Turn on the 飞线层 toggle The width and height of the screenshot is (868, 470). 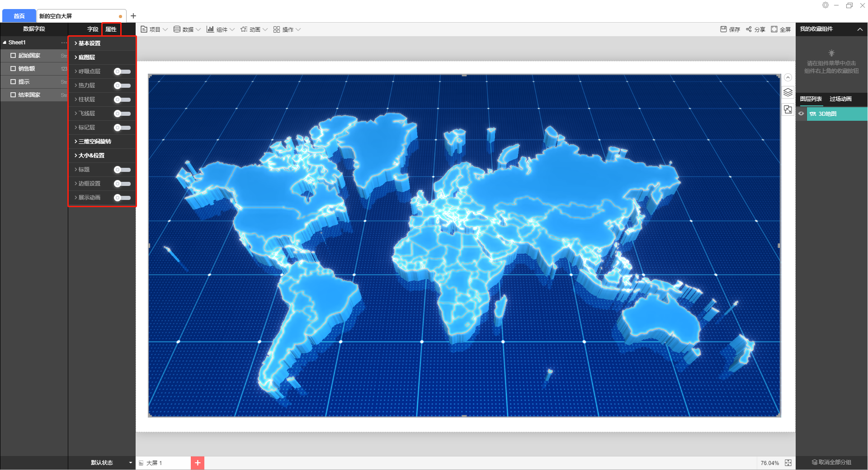(x=122, y=114)
